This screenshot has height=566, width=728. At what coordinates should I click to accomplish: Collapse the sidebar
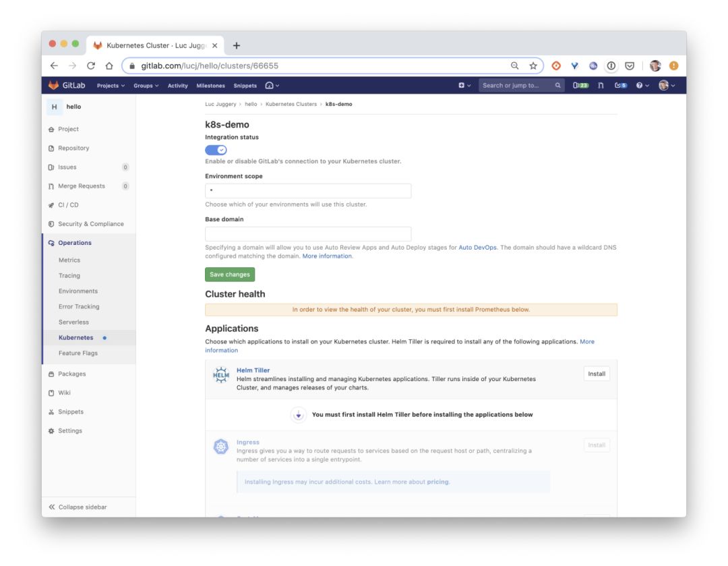tap(78, 507)
